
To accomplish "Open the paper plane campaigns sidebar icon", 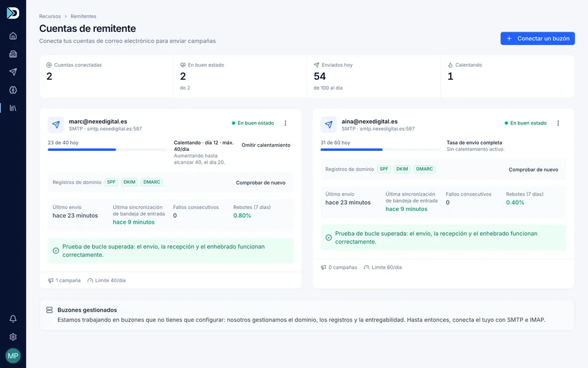I will pyautogui.click(x=13, y=72).
